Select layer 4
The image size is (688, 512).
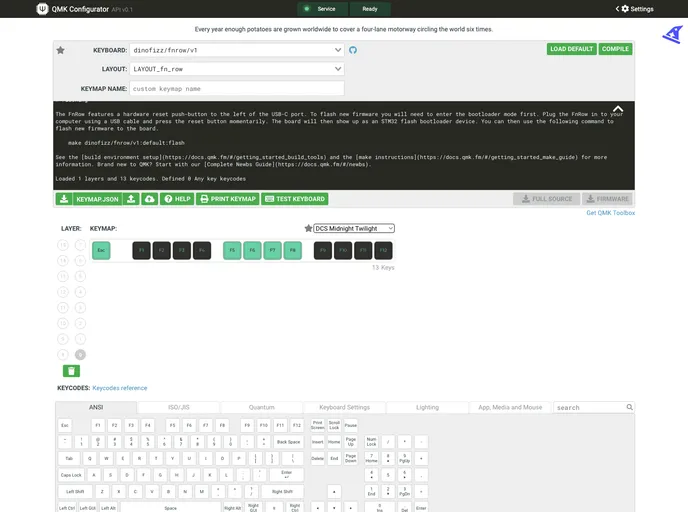pyautogui.click(x=80, y=292)
